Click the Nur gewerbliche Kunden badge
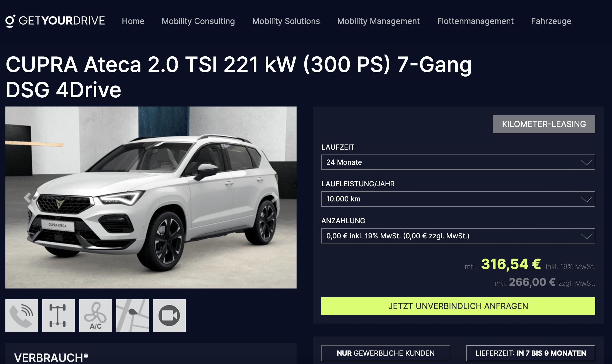Image resolution: width=612 pixels, height=364 pixels. 386,353
